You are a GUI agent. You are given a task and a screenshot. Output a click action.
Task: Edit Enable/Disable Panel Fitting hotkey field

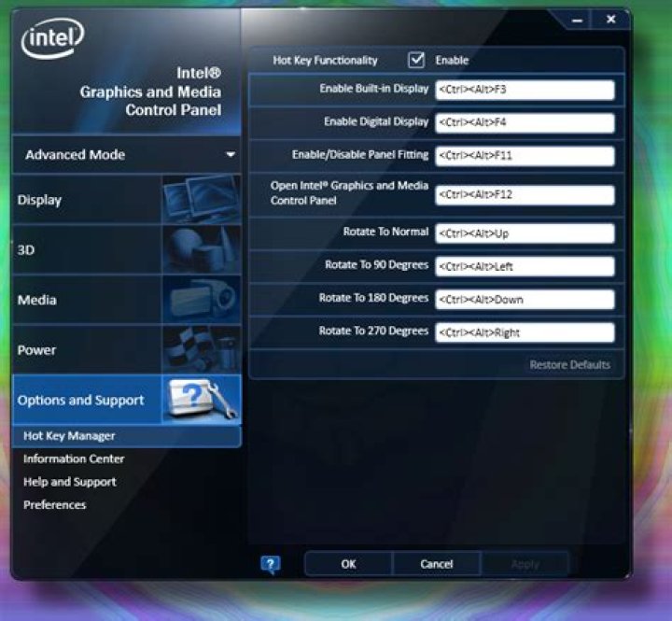point(525,156)
